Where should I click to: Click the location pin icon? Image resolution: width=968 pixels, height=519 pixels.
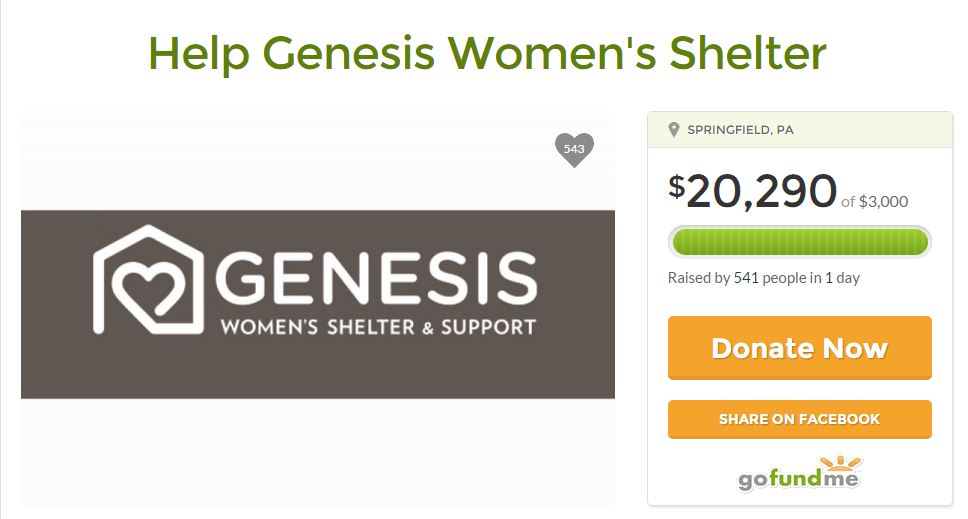(674, 130)
